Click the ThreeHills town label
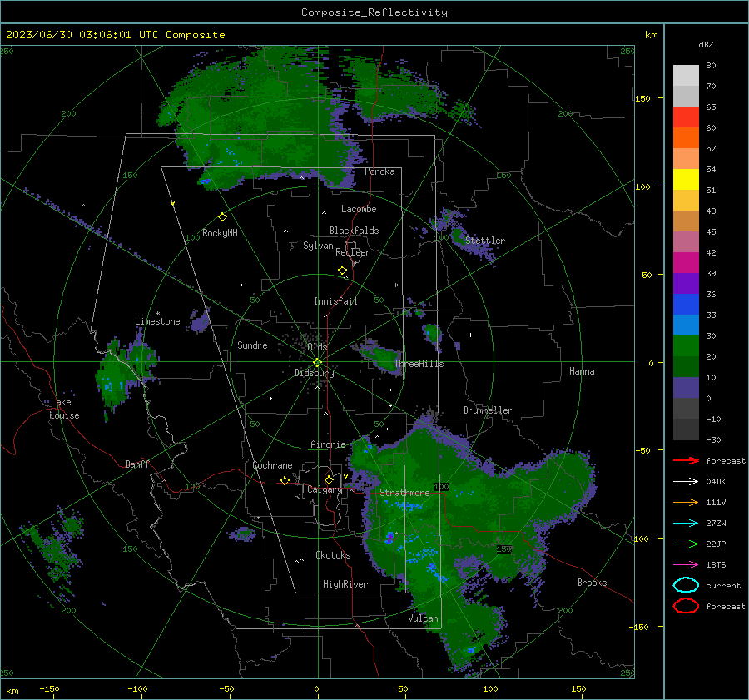The image size is (749, 700). pyautogui.click(x=419, y=364)
